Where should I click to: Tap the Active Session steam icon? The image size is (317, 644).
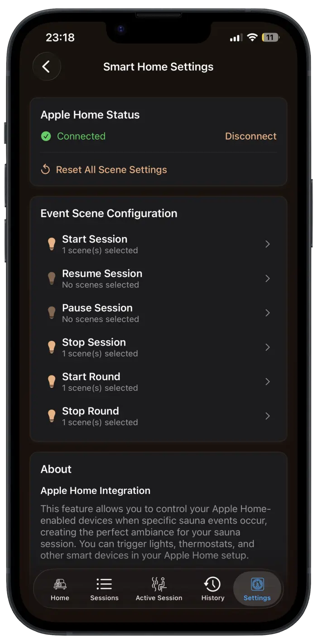coord(159,583)
